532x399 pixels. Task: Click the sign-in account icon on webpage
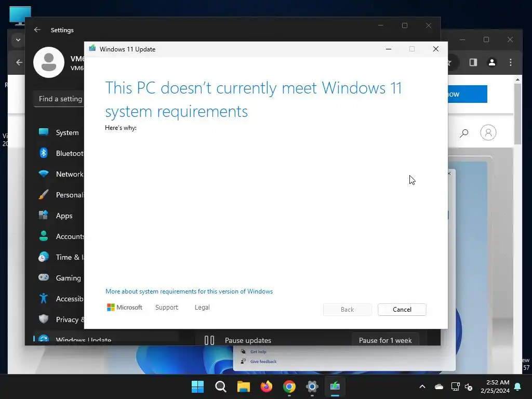pyautogui.click(x=488, y=132)
